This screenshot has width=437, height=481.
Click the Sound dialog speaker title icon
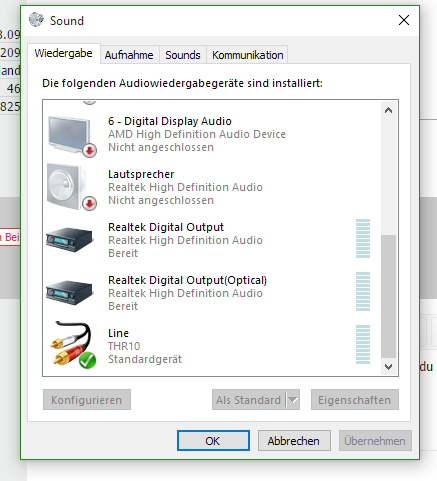point(36,20)
